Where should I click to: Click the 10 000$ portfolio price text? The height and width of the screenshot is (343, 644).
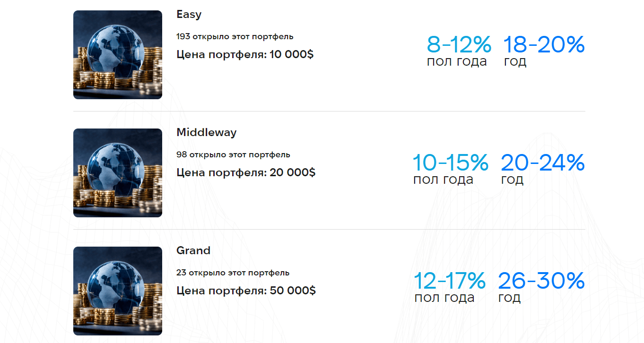pos(245,54)
